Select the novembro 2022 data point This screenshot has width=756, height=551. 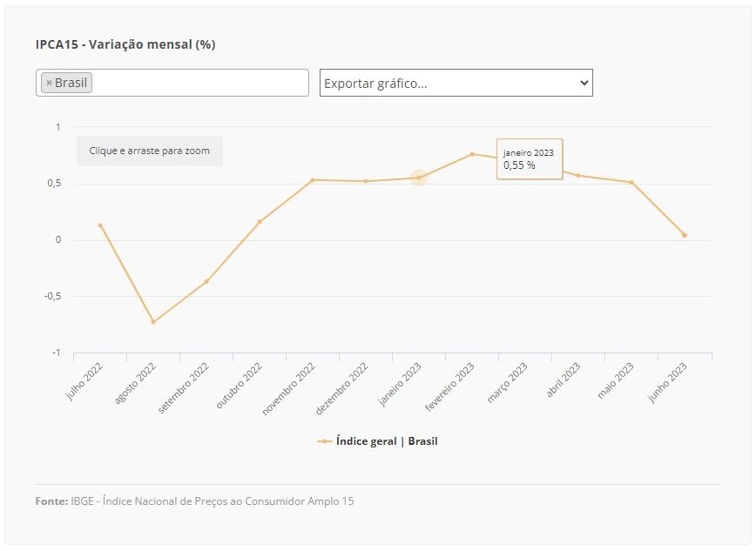point(313,180)
